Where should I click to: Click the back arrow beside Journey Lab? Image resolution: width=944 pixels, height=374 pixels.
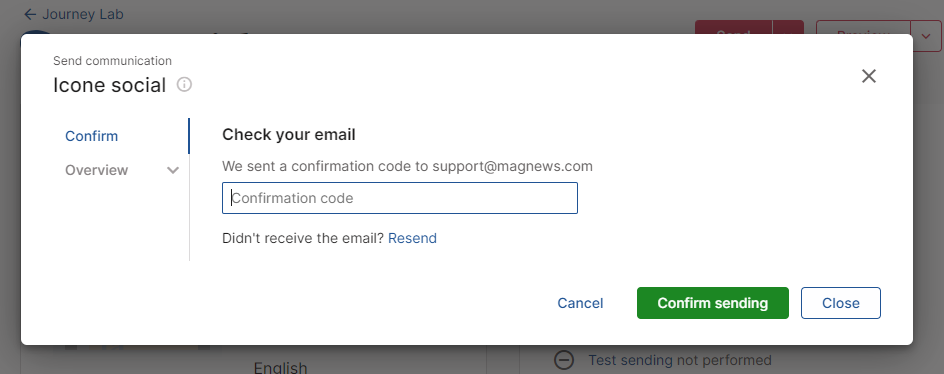[x=30, y=14]
